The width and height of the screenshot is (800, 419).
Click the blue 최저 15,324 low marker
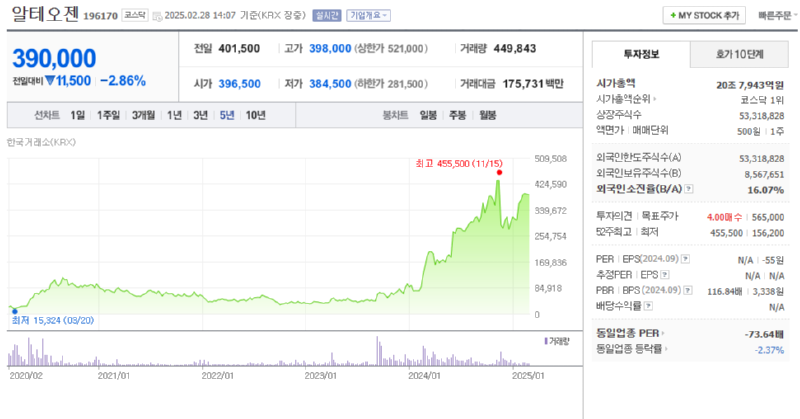click(14, 311)
